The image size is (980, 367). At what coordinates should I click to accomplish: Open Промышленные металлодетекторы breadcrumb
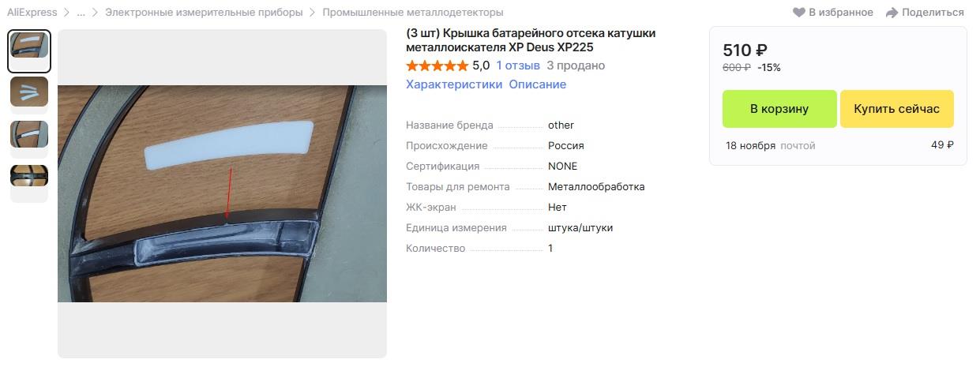[x=413, y=13]
